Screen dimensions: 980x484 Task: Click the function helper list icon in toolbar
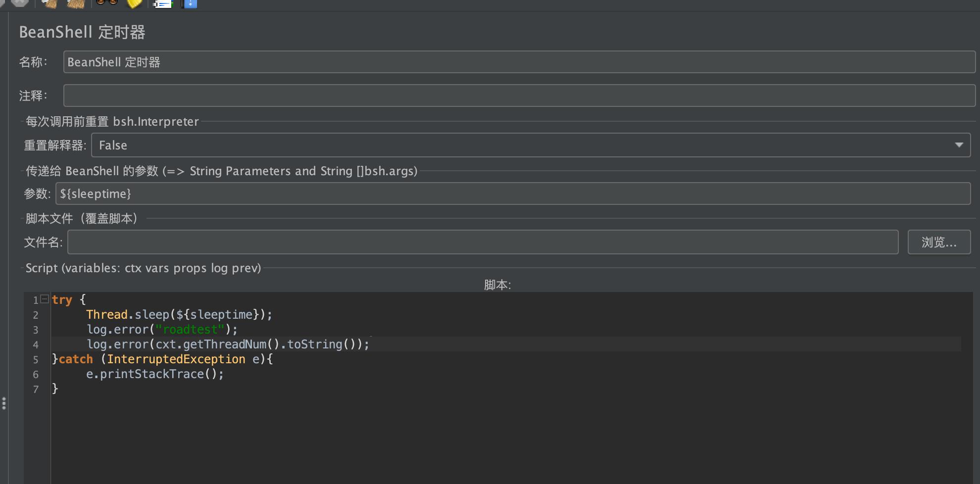click(163, 3)
